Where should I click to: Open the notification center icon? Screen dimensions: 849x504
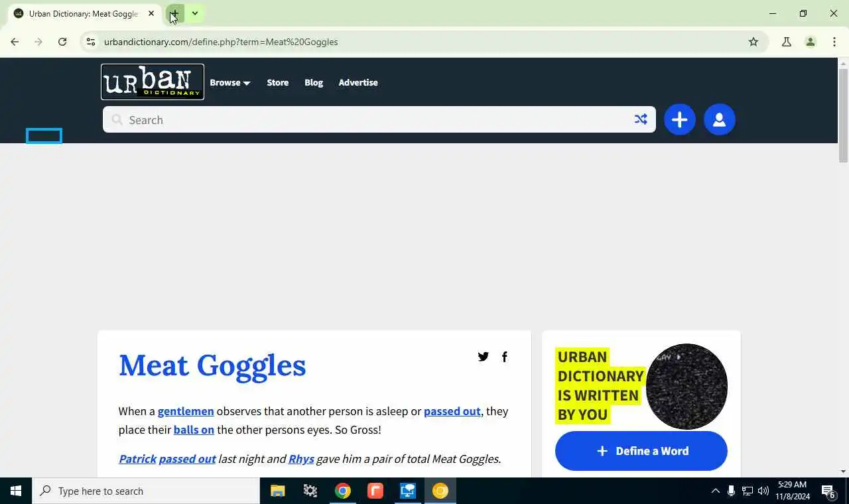(828, 491)
